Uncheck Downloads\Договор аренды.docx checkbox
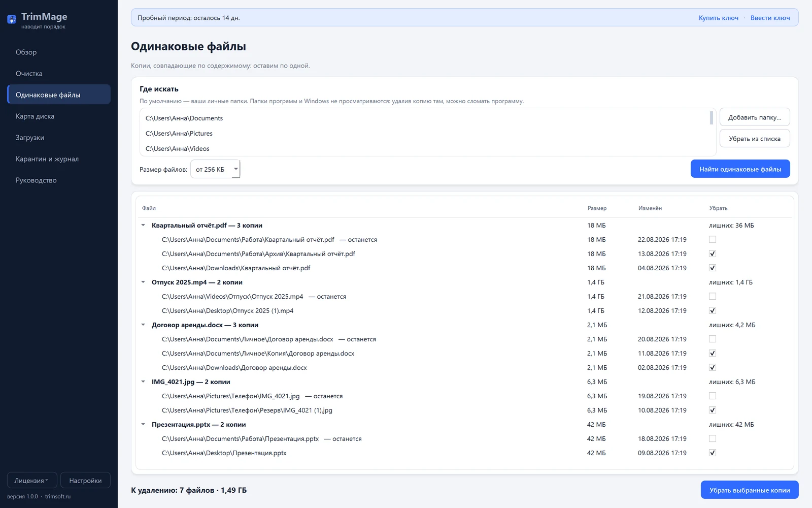Image resolution: width=812 pixels, height=508 pixels. click(713, 367)
